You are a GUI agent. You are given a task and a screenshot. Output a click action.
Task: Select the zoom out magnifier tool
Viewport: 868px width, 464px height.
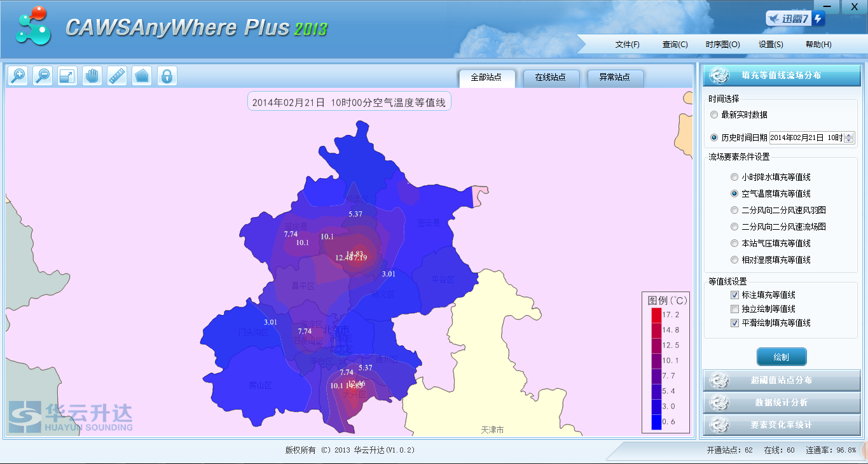43,76
